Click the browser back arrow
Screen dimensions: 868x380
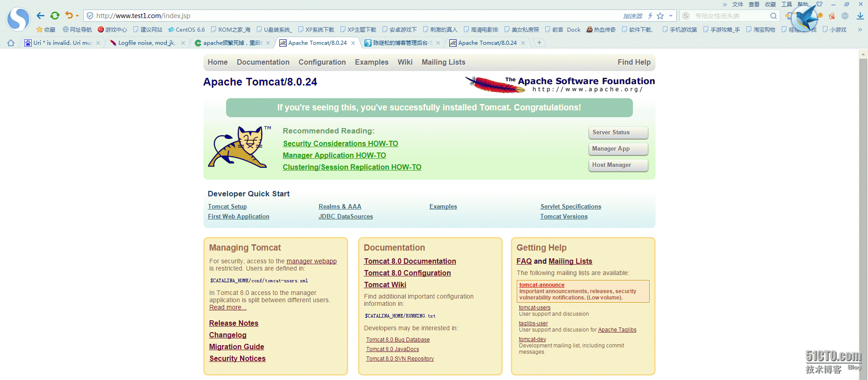(x=40, y=16)
